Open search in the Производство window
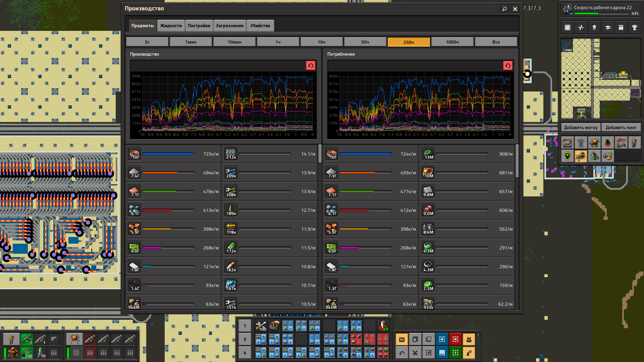644x362 pixels. 504,9
